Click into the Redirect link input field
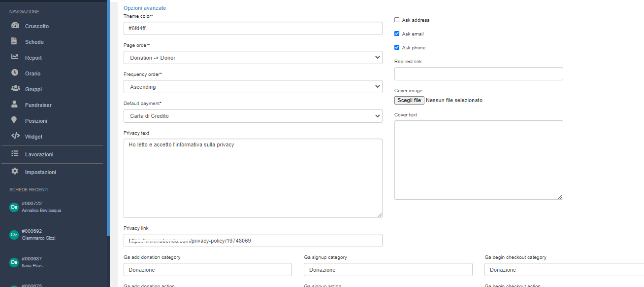The width and height of the screenshot is (644, 287). (479, 74)
